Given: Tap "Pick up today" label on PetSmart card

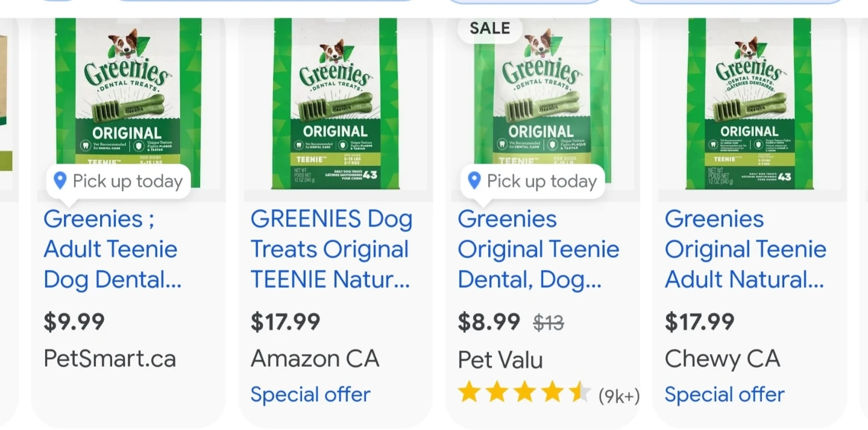Looking at the screenshot, I should pyautogui.click(x=127, y=181).
